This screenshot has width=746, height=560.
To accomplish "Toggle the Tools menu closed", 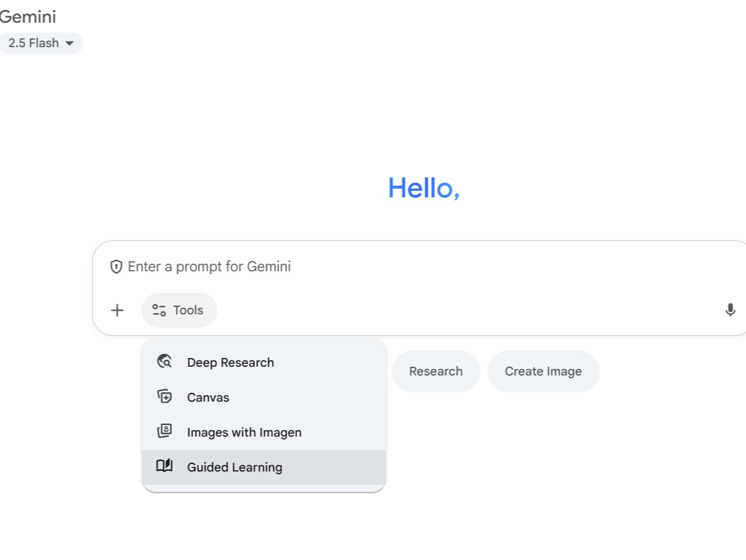I will point(179,310).
